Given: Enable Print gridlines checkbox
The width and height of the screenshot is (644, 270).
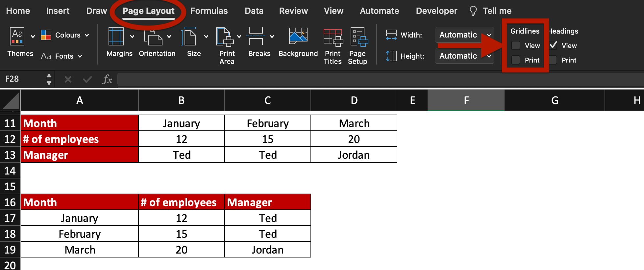Looking at the screenshot, I should [x=515, y=60].
